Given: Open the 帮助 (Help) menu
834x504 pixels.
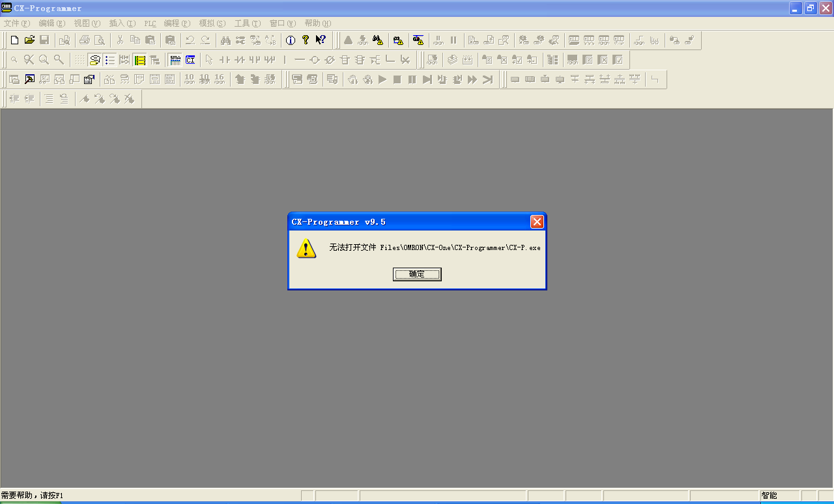Looking at the screenshot, I should pos(317,23).
